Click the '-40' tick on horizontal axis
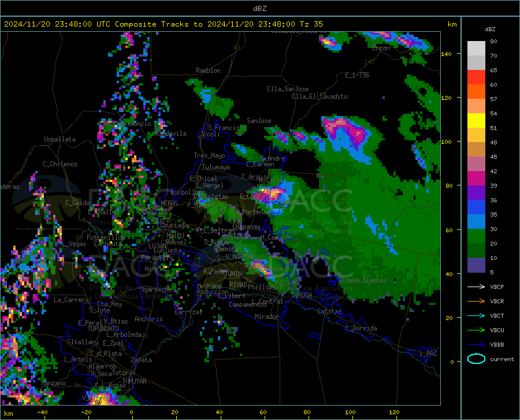This screenshot has height=420, width=520. point(42,412)
